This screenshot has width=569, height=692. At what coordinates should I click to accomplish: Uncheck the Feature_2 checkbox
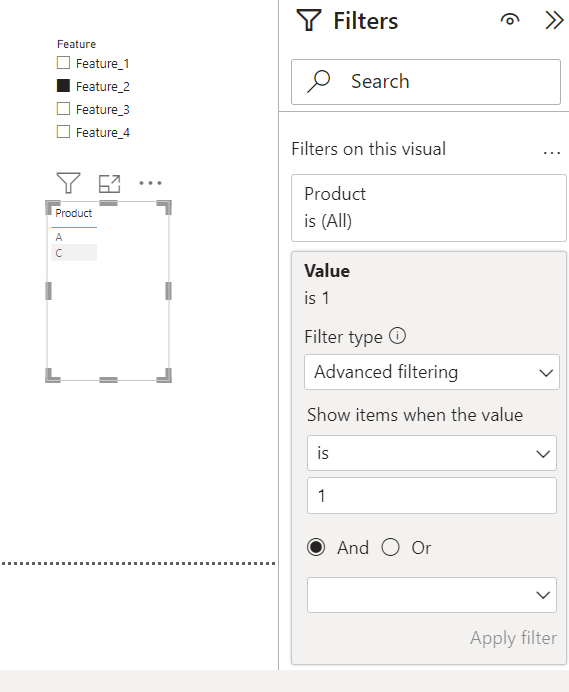(x=64, y=86)
